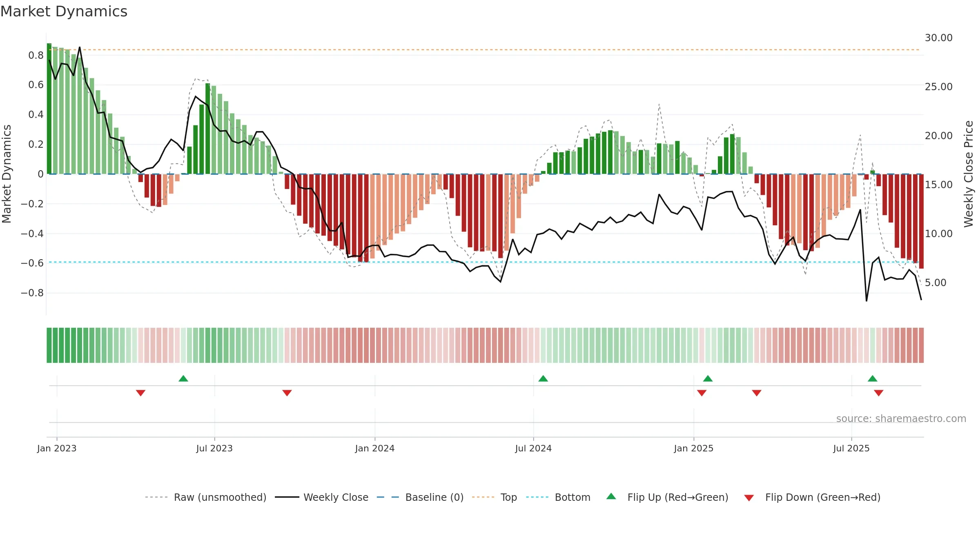Screen dimensions: 980x551
Task: Click the darkest green first cell of the heatmap strip
Action: pos(49,345)
